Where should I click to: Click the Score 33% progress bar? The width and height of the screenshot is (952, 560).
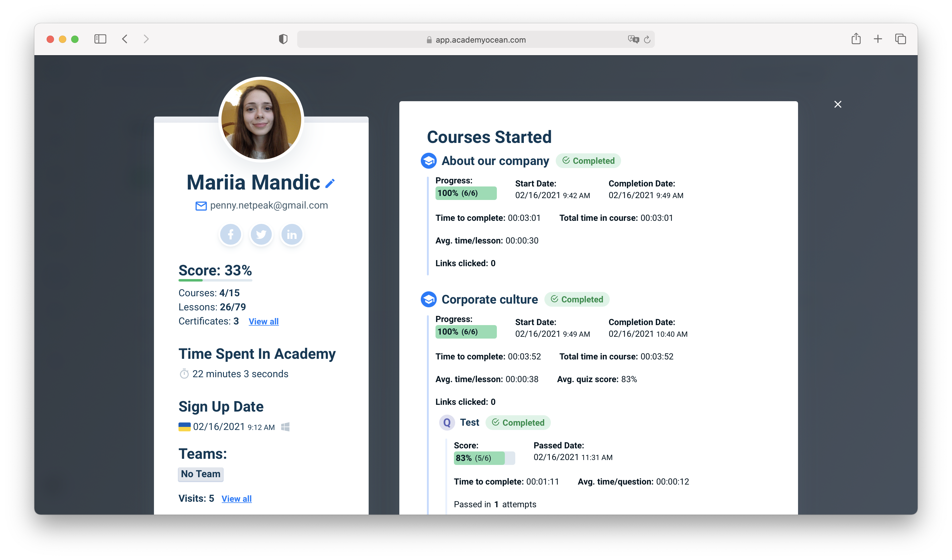[x=215, y=280]
